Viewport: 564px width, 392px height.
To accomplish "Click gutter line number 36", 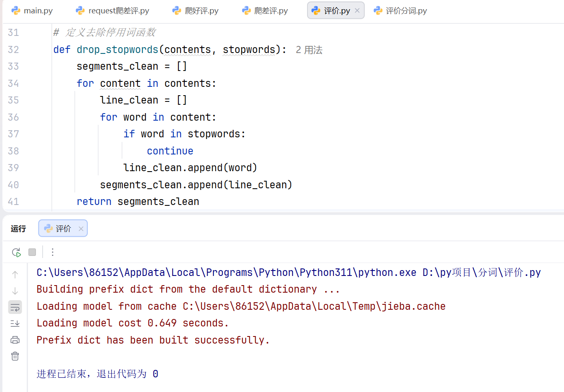I will [13, 117].
